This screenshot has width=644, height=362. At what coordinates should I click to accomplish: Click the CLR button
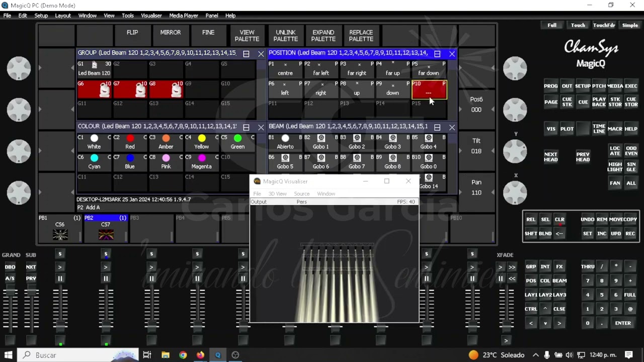pos(559,220)
